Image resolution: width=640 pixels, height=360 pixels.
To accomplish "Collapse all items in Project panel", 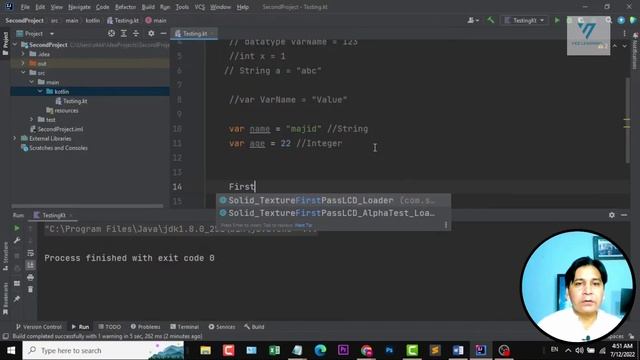I will (x=136, y=33).
